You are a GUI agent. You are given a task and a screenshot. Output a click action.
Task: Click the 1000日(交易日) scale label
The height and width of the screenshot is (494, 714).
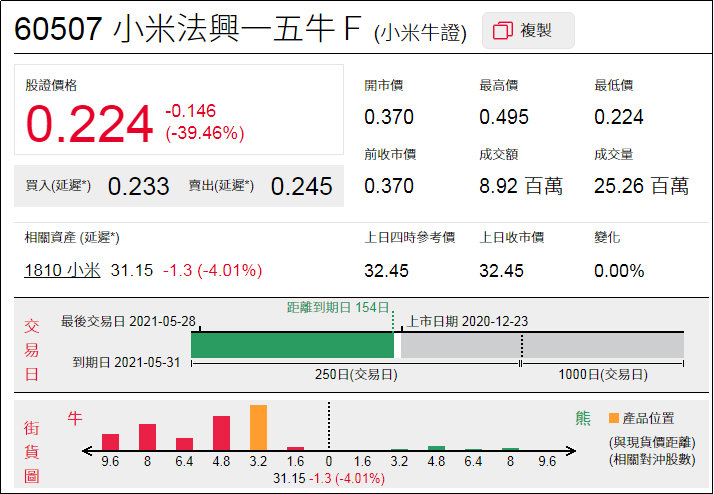[603, 375]
